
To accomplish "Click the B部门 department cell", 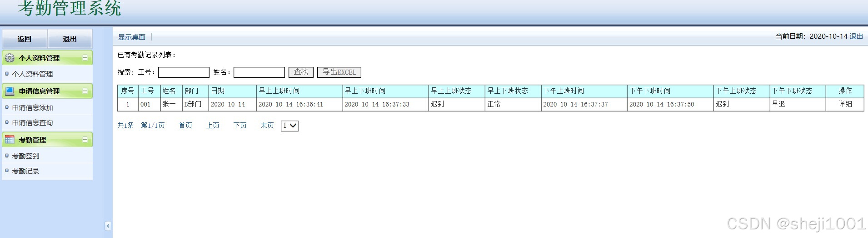I will coord(195,104).
